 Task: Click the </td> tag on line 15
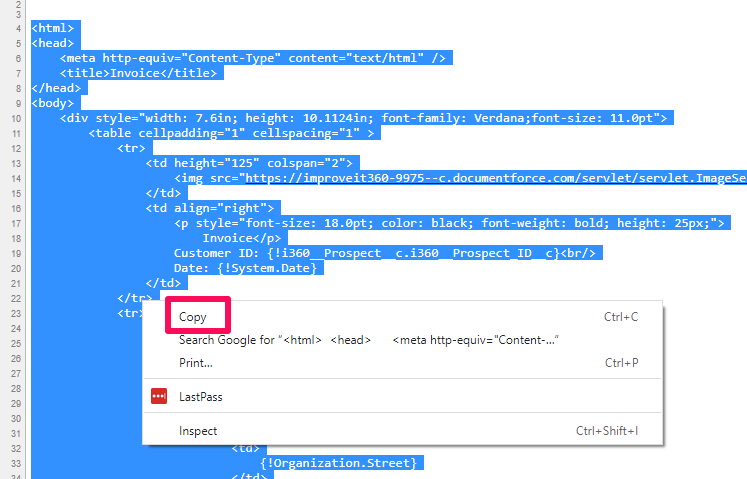pyautogui.click(x=163, y=193)
